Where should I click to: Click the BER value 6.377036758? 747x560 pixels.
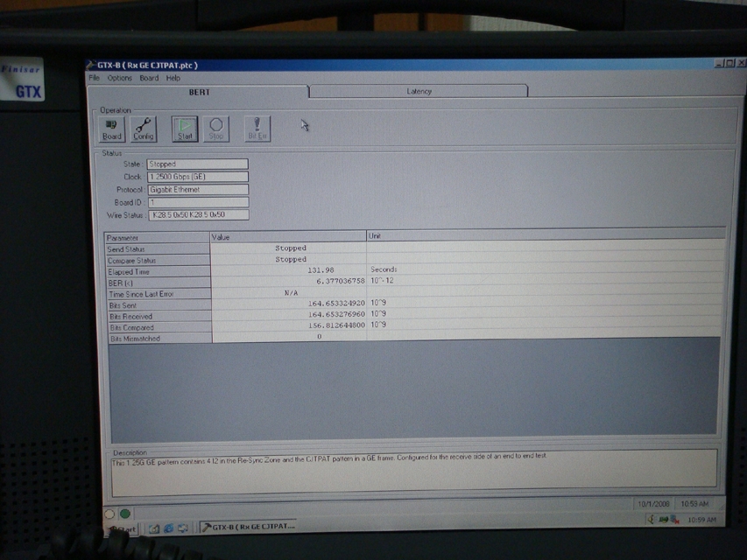click(340, 281)
